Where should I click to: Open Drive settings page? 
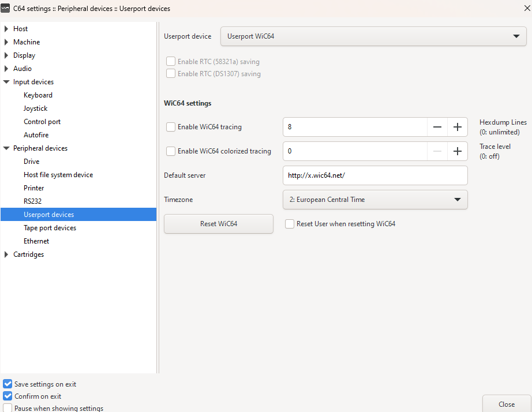[x=31, y=162]
